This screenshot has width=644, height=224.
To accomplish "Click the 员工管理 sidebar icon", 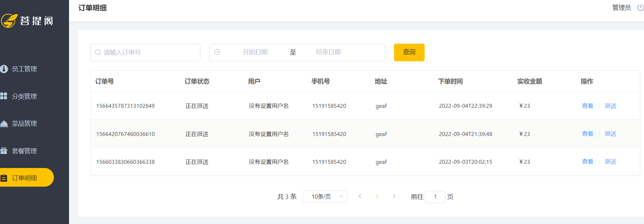I will (x=4, y=69).
